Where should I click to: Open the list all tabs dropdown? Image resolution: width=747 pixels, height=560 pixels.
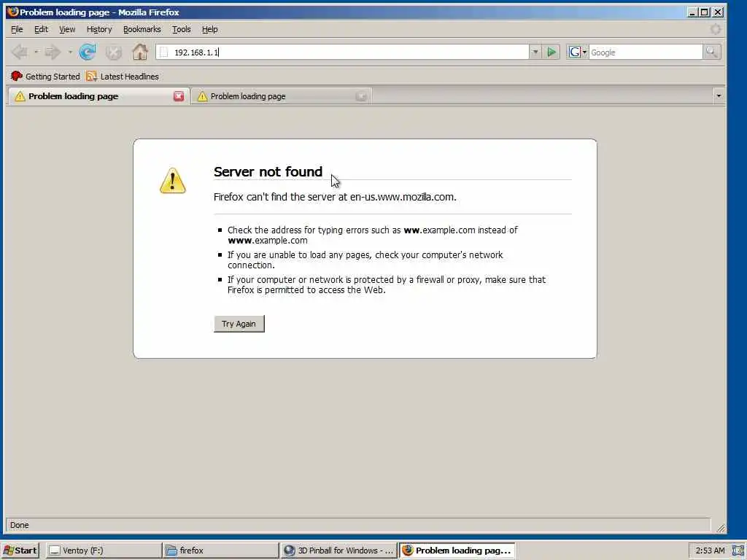719,96
